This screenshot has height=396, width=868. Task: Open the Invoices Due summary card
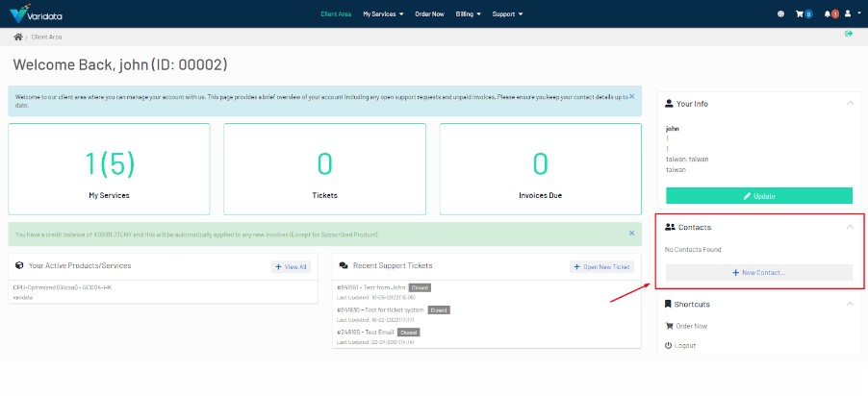[540, 169]
